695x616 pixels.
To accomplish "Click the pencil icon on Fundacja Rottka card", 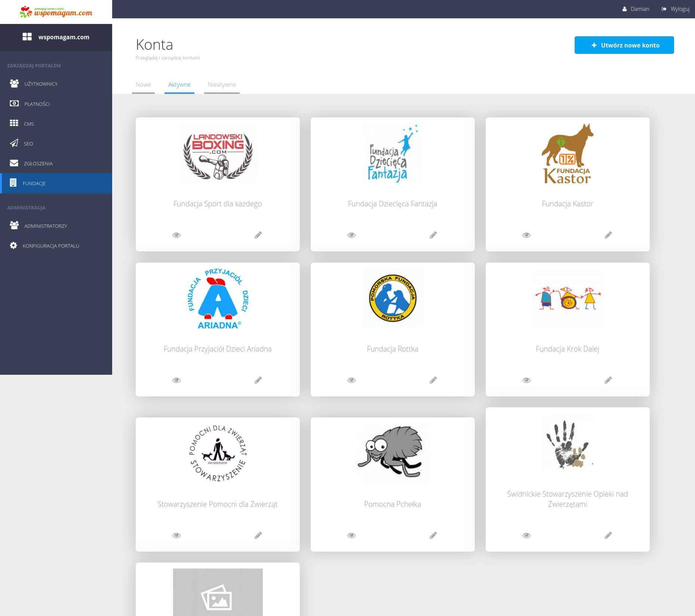I will point(433,380).
